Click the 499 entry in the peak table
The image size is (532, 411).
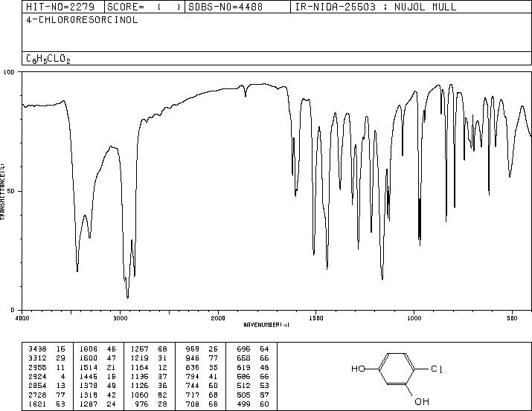pyautogui.click(x=243, y=404)
